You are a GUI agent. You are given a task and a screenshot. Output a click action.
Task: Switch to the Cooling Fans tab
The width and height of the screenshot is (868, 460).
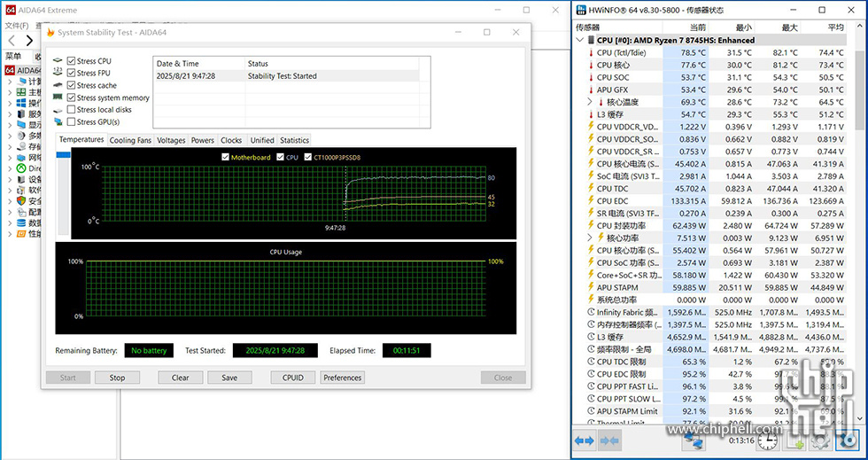(130, 140)
